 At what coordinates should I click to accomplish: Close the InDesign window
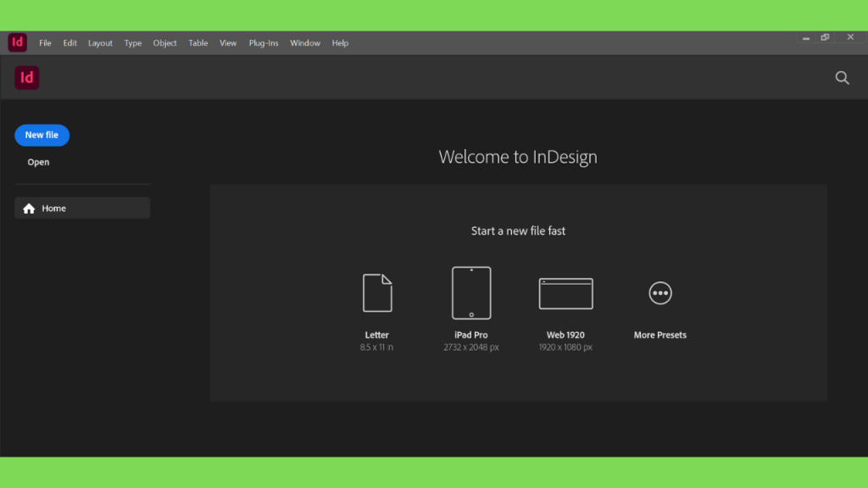(x=850, y=37)
